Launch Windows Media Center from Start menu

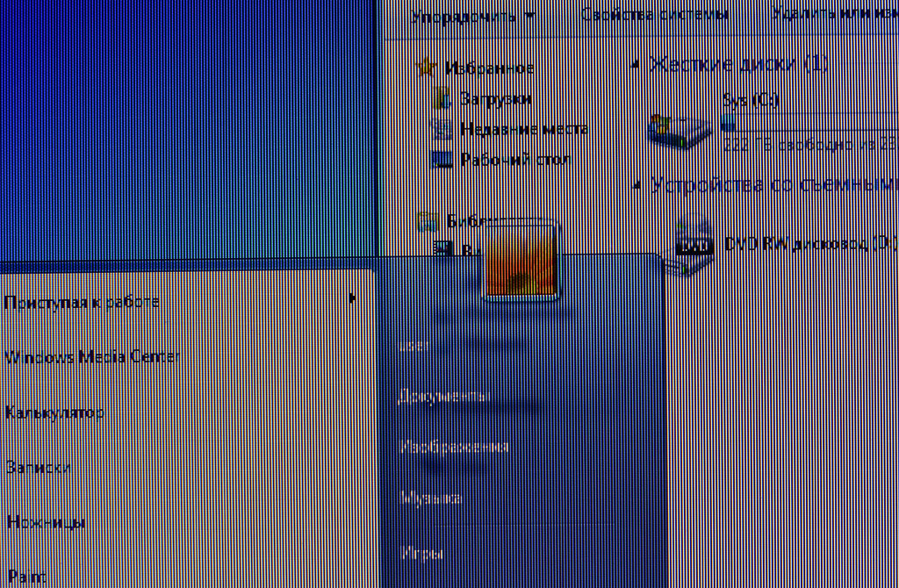pos(92,357)
